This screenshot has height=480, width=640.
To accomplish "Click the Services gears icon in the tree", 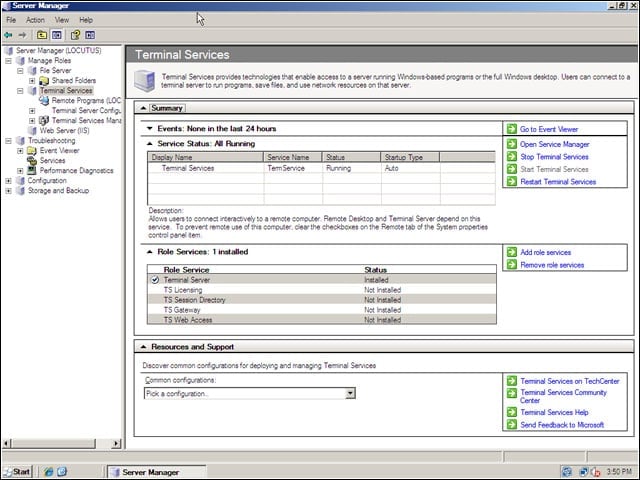I will tap(31, 160).
